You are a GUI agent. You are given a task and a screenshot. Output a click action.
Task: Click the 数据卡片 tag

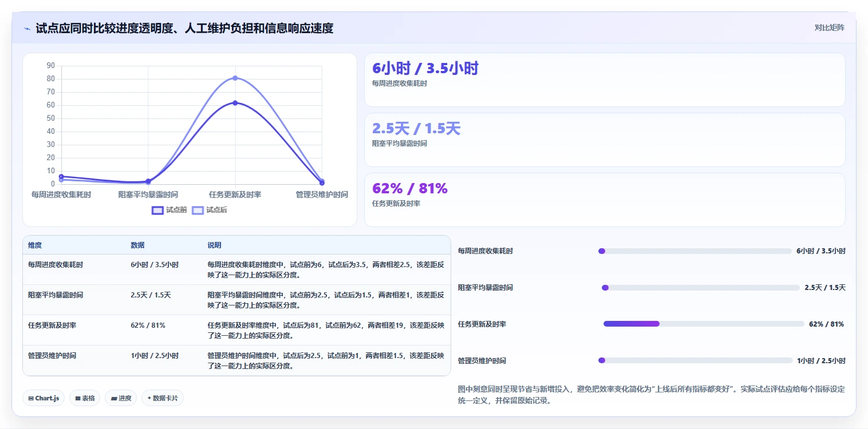[163, 398]
